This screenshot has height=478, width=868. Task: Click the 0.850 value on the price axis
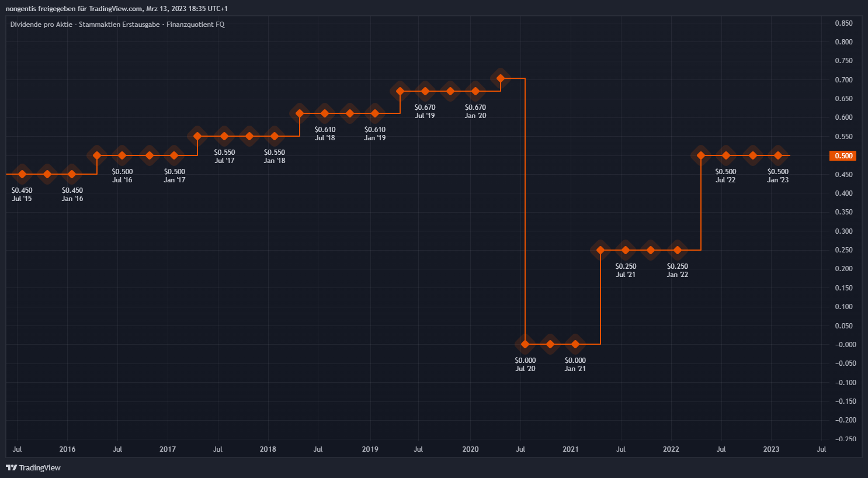(843, 23)
